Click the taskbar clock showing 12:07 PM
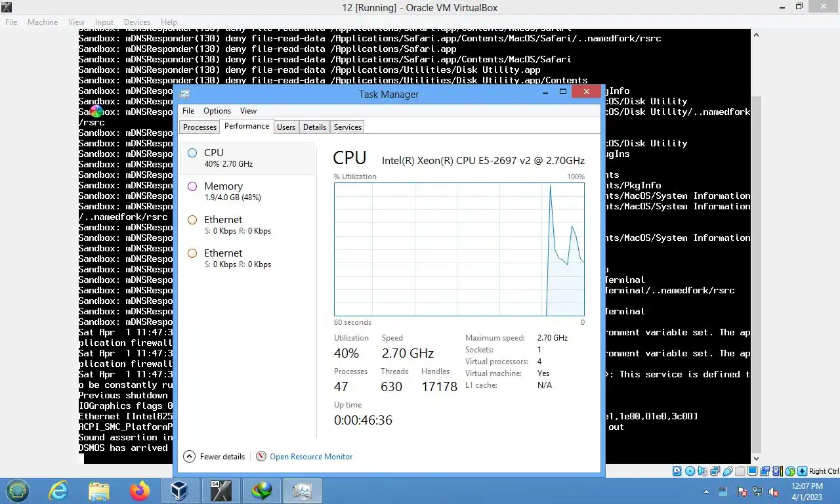This screenshot has height=504, width=840. [x=807, y=492]
